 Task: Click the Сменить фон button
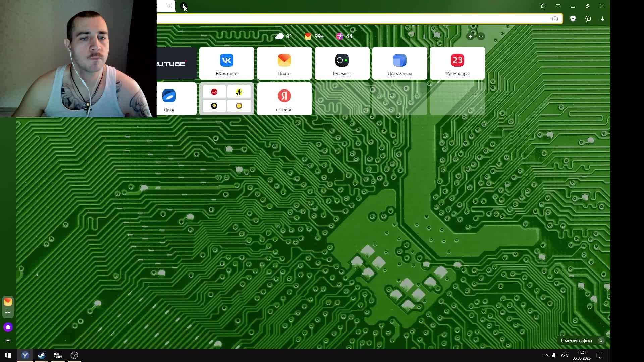pyautogui.click(x=576, y=341)
